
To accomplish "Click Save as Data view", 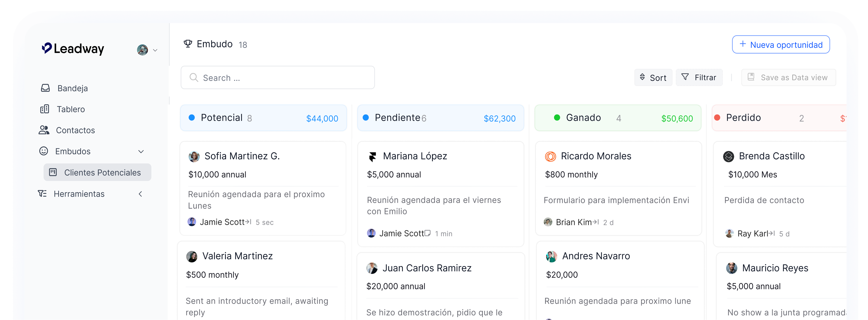I will tap(789, 77).
